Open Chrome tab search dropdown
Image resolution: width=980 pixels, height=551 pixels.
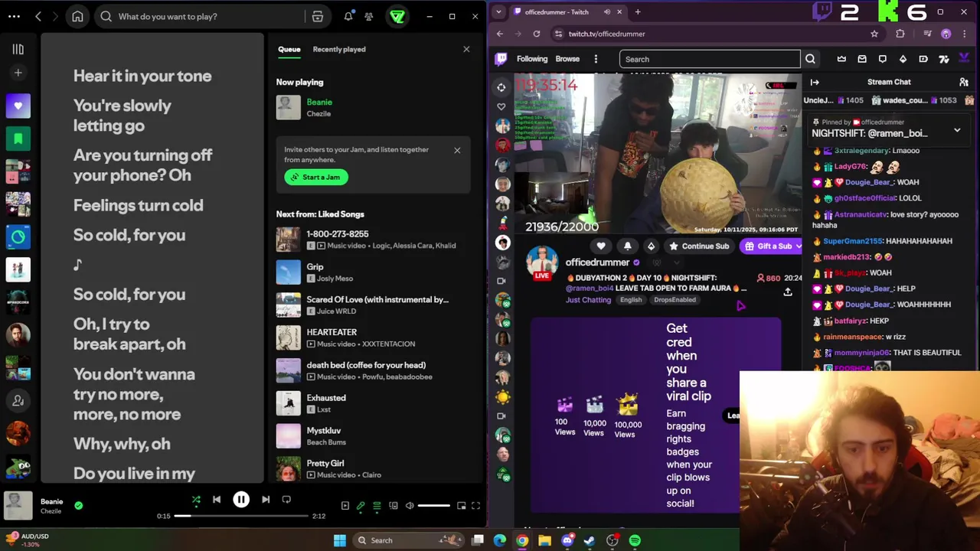(499, 11)
